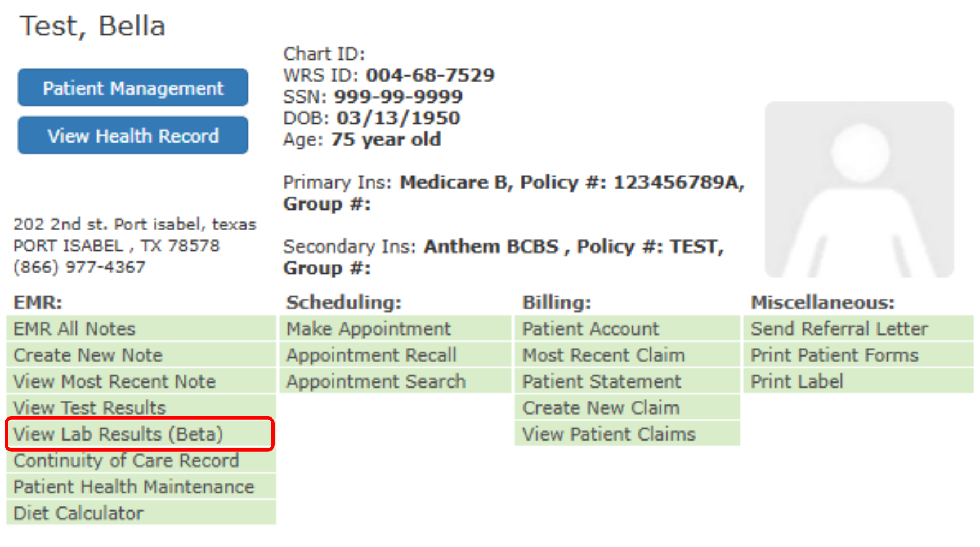Screen dimensions: 980x547
Task: View the Most Recent Claim
Action: tap(603, 355)
